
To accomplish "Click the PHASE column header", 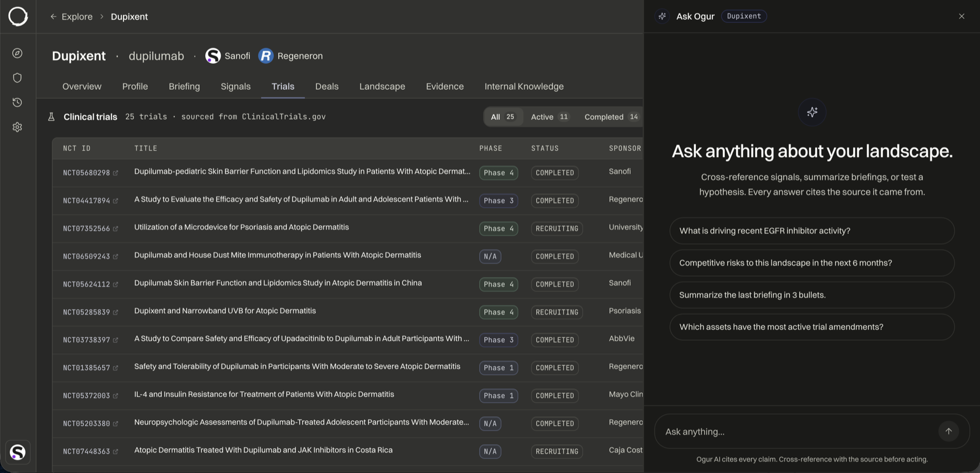I will [x=491, y=149].
